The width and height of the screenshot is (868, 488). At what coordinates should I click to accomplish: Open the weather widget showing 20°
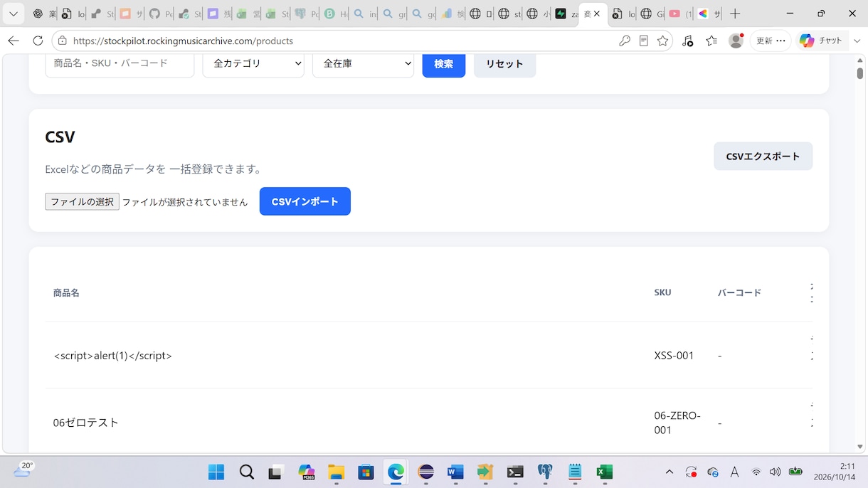tap(23, 470)
